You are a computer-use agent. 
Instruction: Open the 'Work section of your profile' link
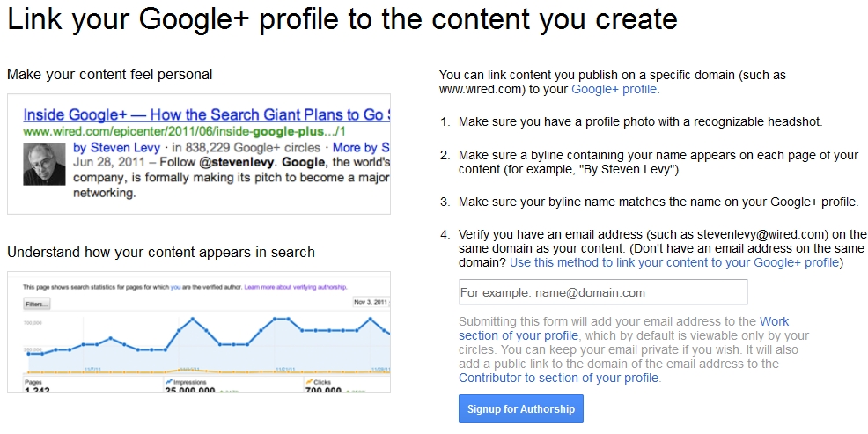click(x=519, y=335)
